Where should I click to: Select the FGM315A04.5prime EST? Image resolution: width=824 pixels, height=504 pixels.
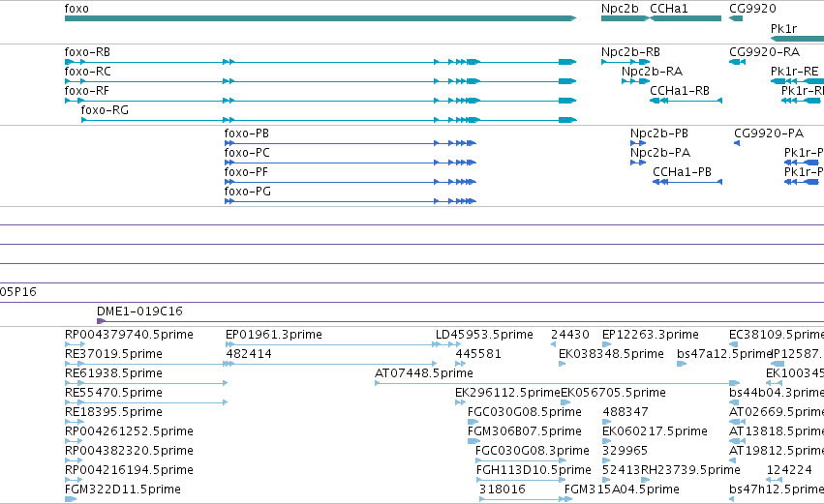(622, 489)
